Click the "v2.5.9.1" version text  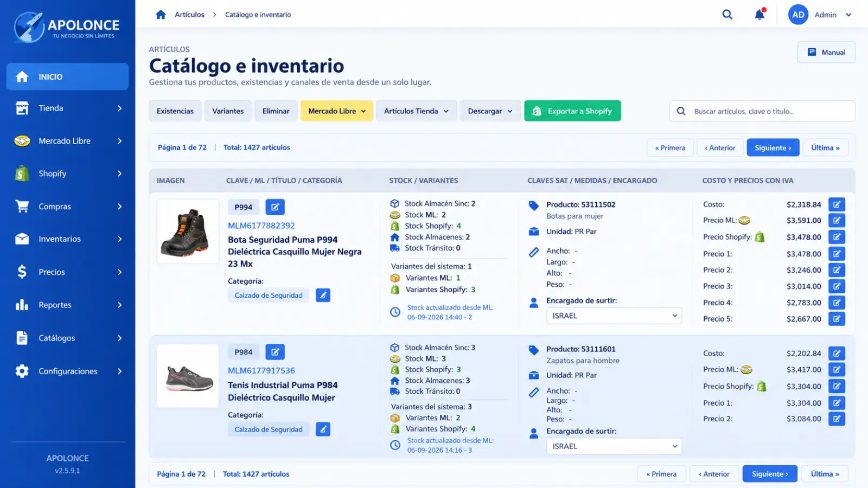point(67,471)
